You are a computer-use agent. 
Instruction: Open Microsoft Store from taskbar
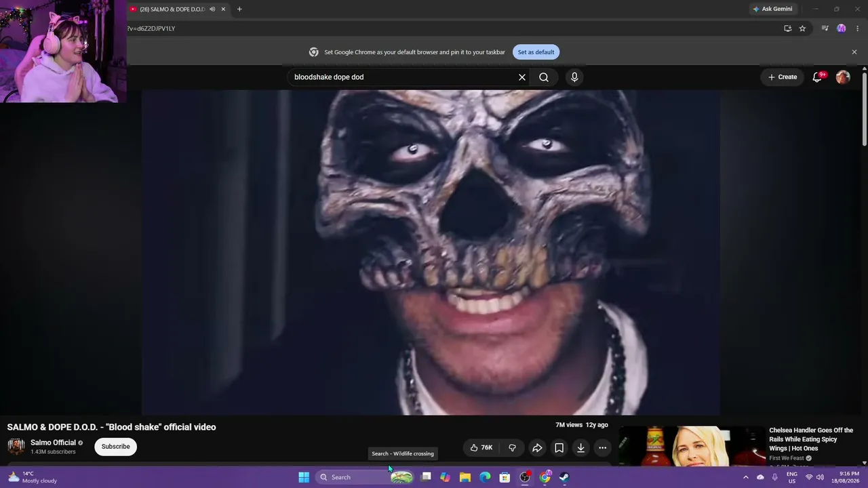505,477
